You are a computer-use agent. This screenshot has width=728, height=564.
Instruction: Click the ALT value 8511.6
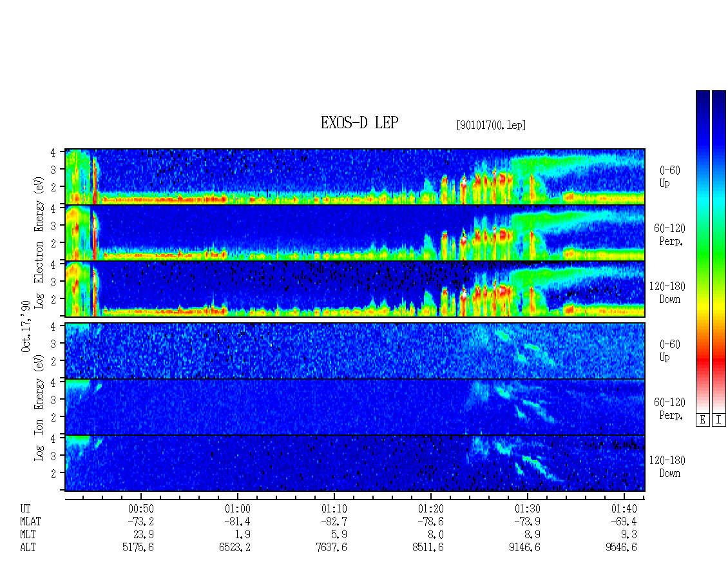point(428,548)
